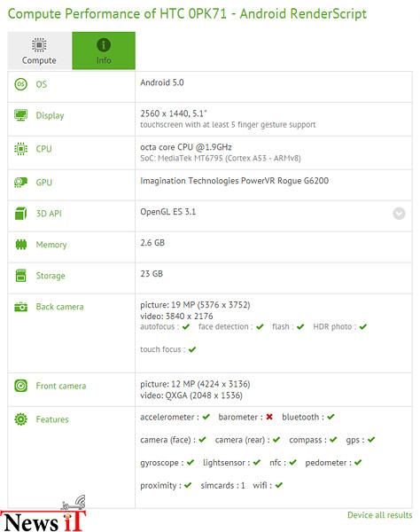Click the barometer red cross mark
The height and width of the screenshot is (532, 420).
click(x=269, y=417)
